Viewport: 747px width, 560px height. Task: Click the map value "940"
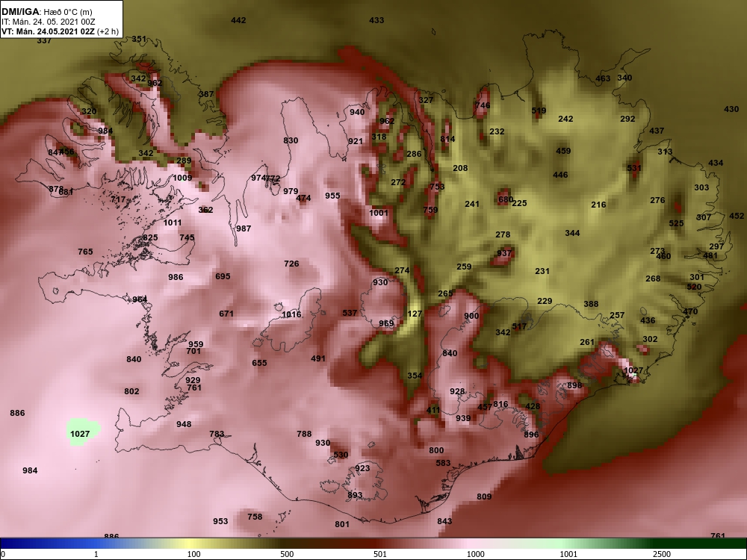pos(357,113)
